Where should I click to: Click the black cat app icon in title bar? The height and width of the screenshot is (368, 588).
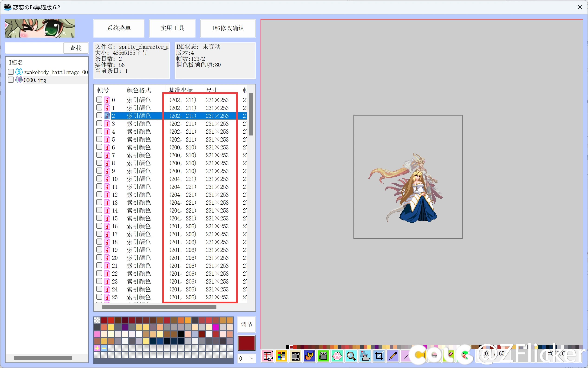click(8, 7)
